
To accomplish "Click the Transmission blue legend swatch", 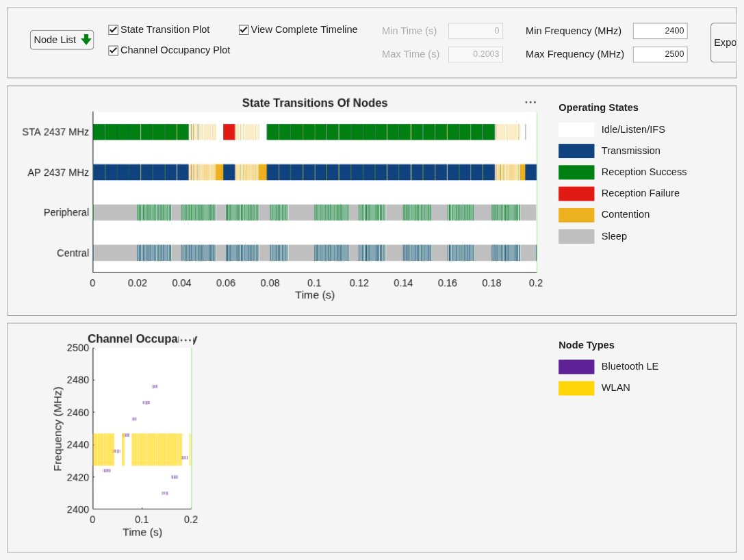I will click(576, 151).
